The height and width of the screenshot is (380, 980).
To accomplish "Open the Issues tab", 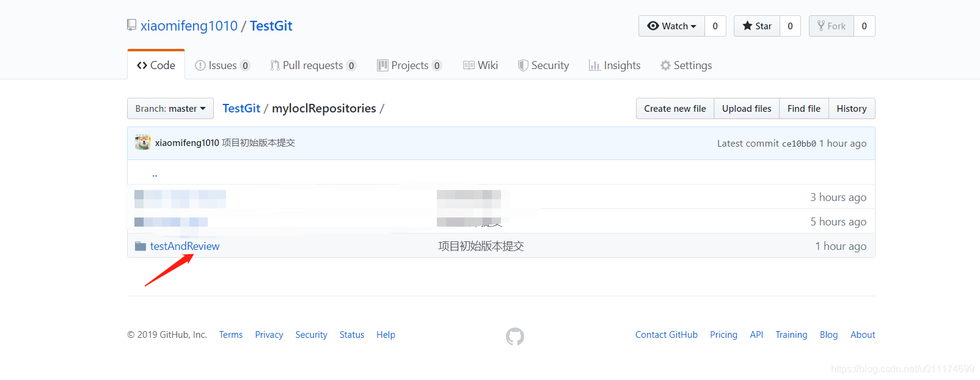I will (x=222, y=65).
